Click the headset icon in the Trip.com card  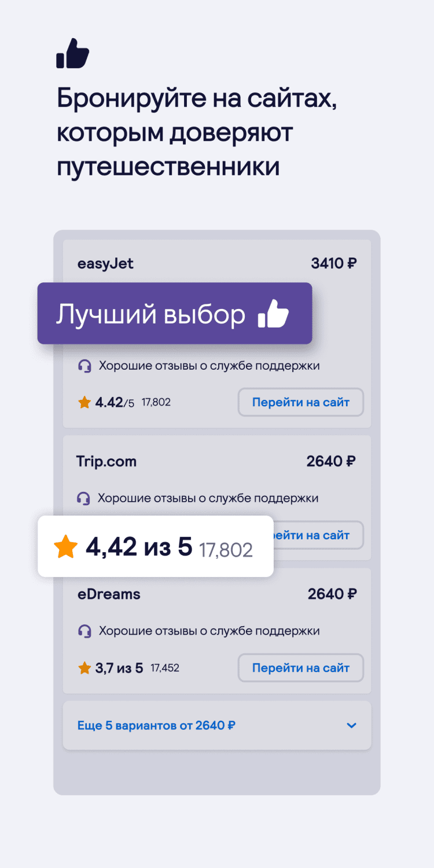pyautogui.click(x=83, y=498)
